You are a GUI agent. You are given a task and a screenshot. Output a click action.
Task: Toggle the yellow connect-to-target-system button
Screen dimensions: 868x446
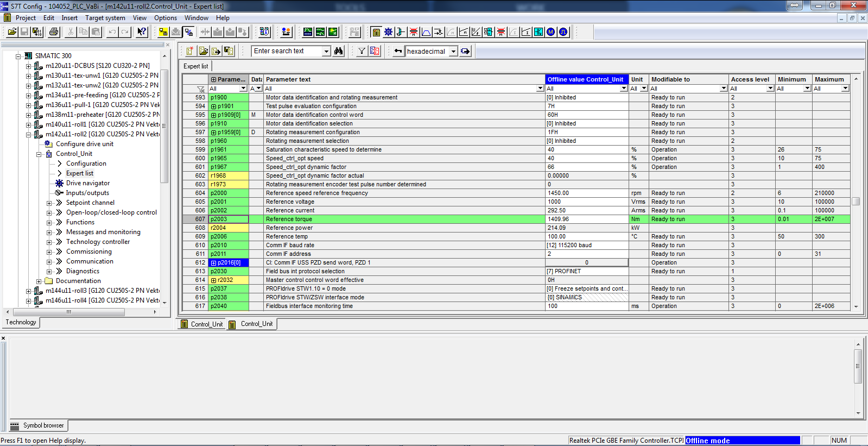click(x=163, y=32)
